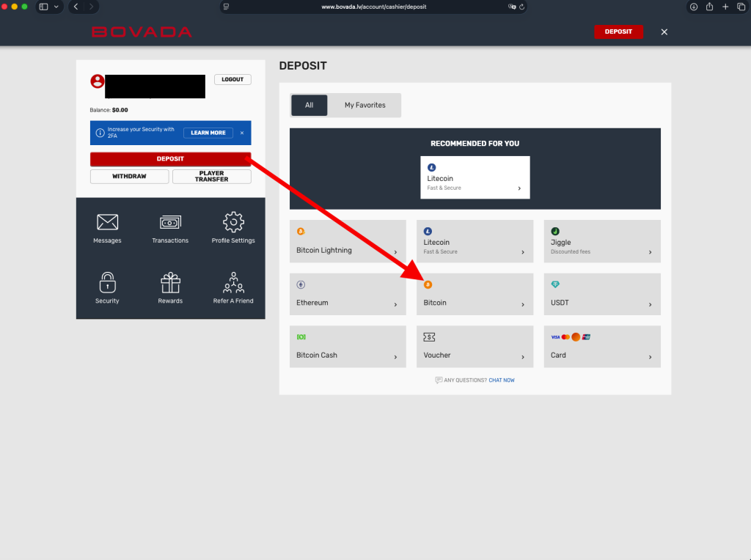Open the Rewards gift icon
Viewport: 751px width, 560px height.
point(170,282)
